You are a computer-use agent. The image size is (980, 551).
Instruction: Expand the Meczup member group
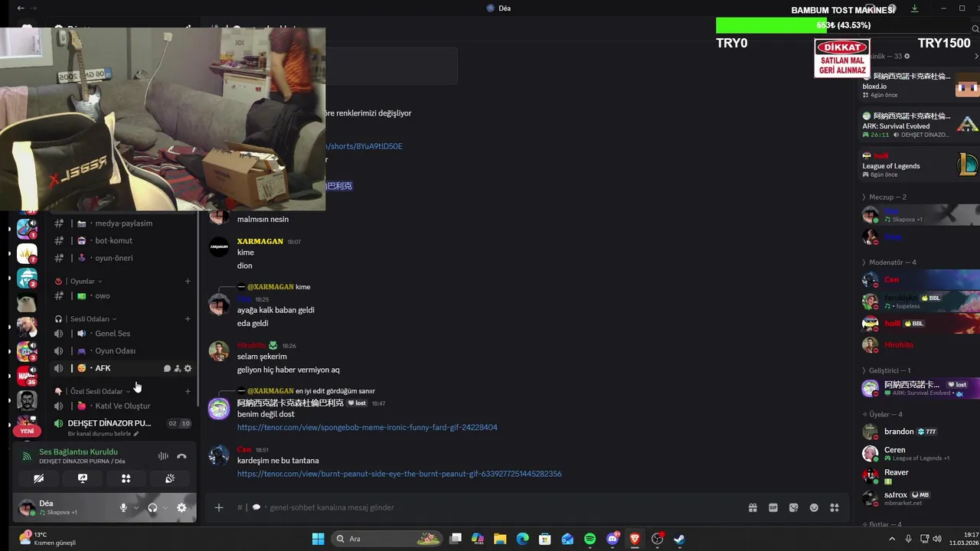coord(884,197)
